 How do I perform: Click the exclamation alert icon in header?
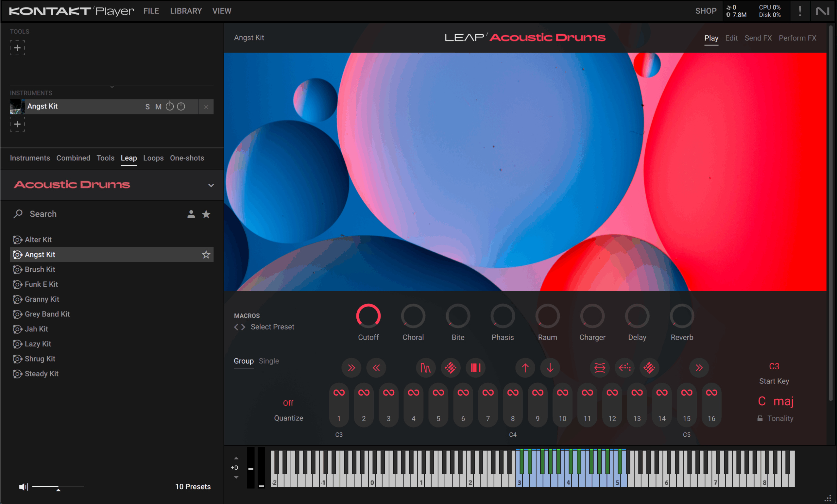(800, 11)
